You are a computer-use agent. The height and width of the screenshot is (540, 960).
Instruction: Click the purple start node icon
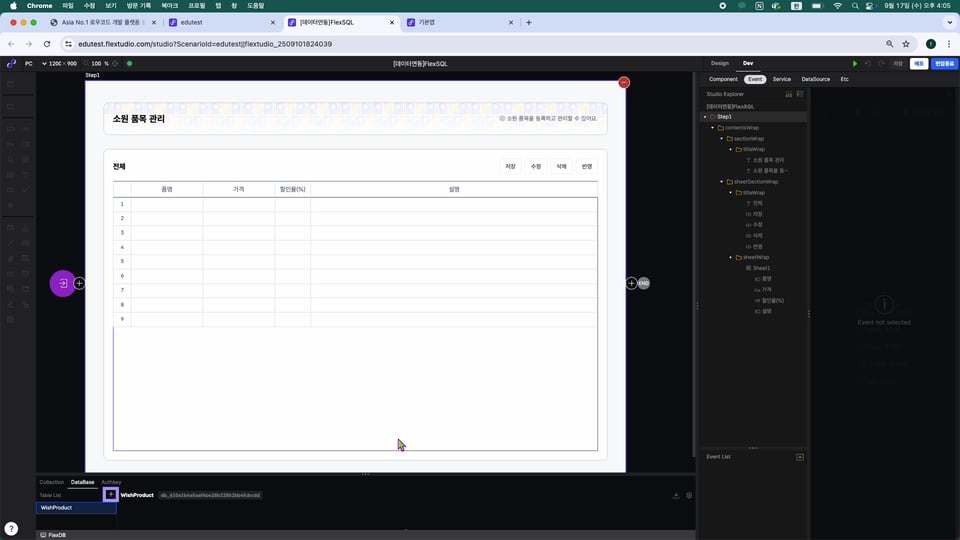(62, 283)
